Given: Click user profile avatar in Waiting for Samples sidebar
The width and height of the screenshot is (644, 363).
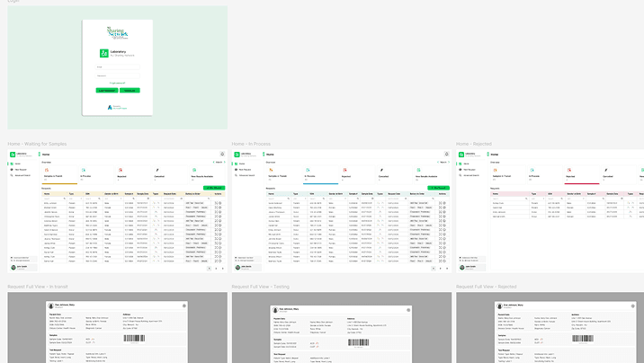Looking at the screenshot, I should [13, 267].
